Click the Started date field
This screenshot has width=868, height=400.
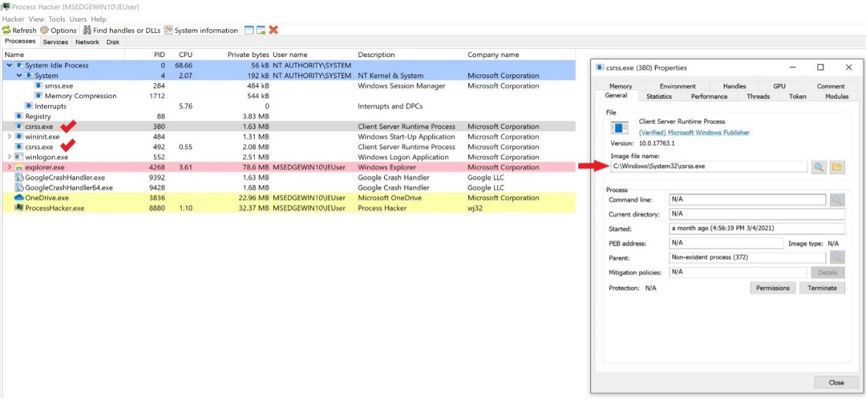(757, 228)
